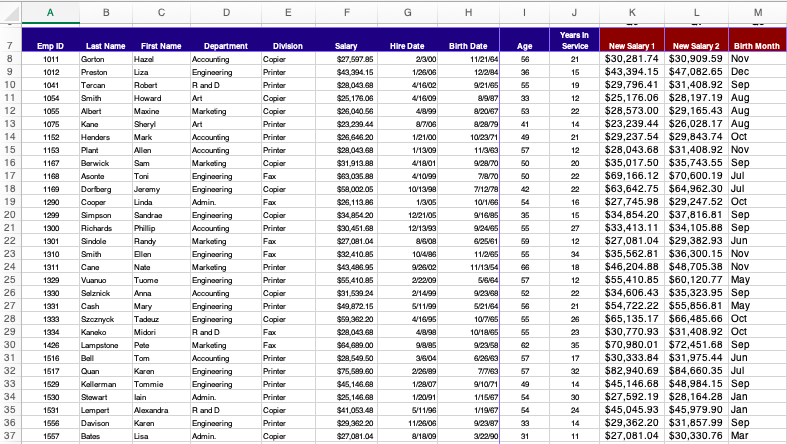
Task: Select row 8 header
Action: tap(10, 59)
